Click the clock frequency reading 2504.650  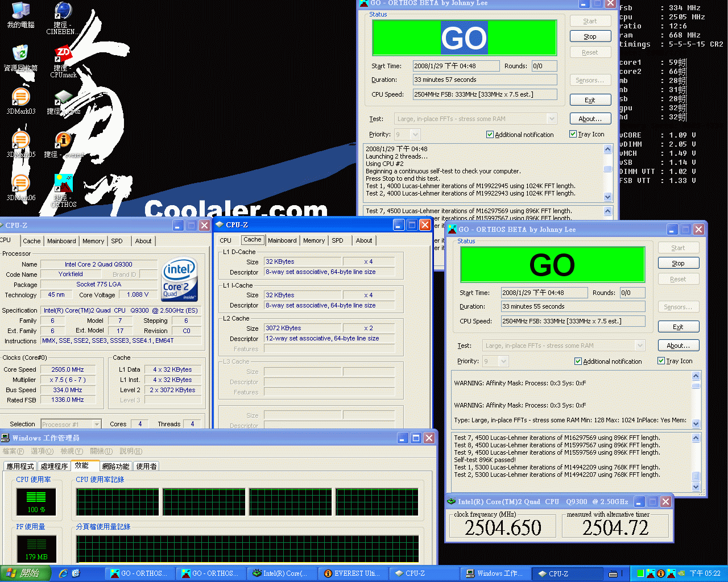tap(503, 528)
